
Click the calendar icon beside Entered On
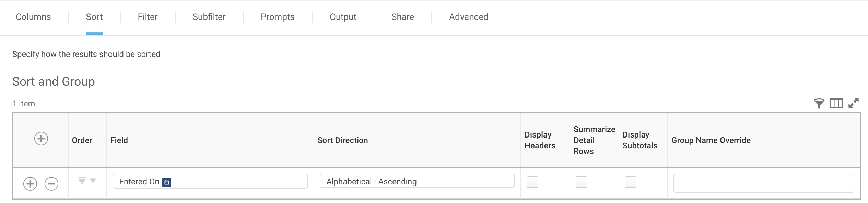pyautogui.click(x=167, y=182)
